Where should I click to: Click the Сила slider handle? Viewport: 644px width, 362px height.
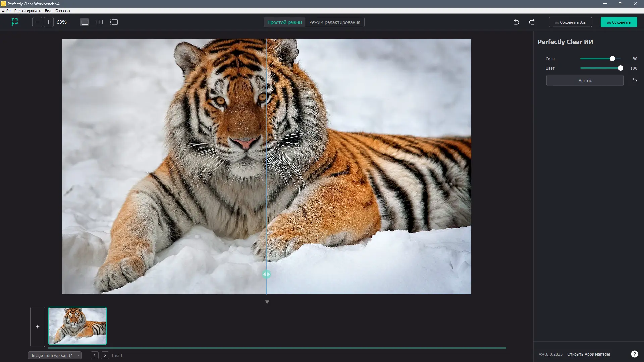click(x=612, y=59)
